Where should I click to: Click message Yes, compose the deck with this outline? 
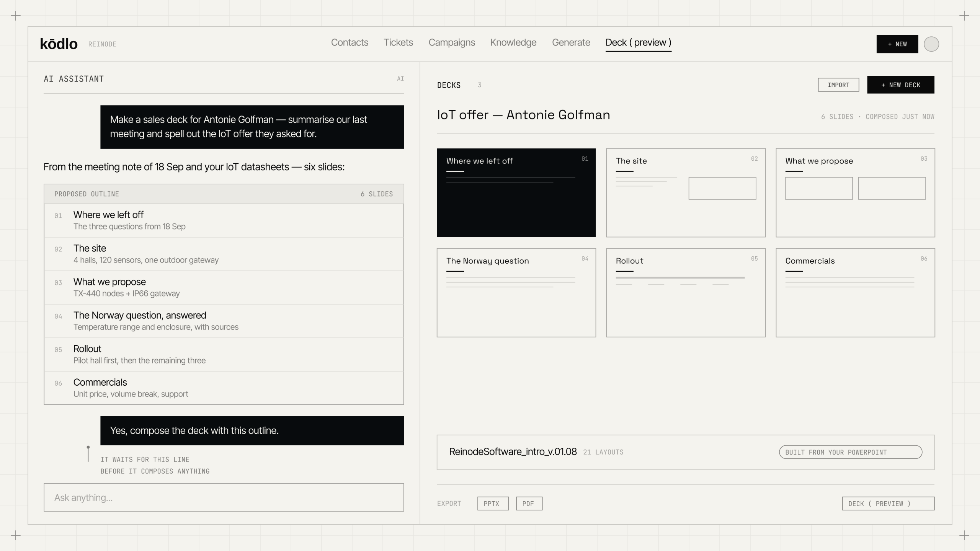252,431
